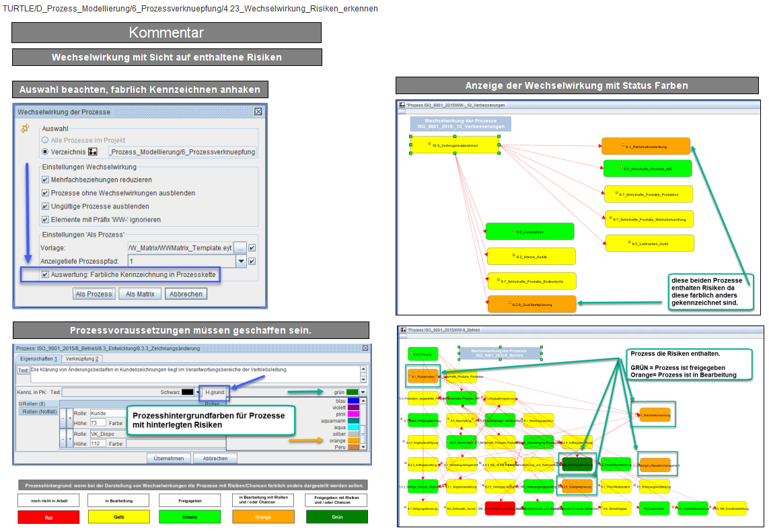Open the grün background color dropdown
Screen dimensions: 769x532
tap(363, 392)
